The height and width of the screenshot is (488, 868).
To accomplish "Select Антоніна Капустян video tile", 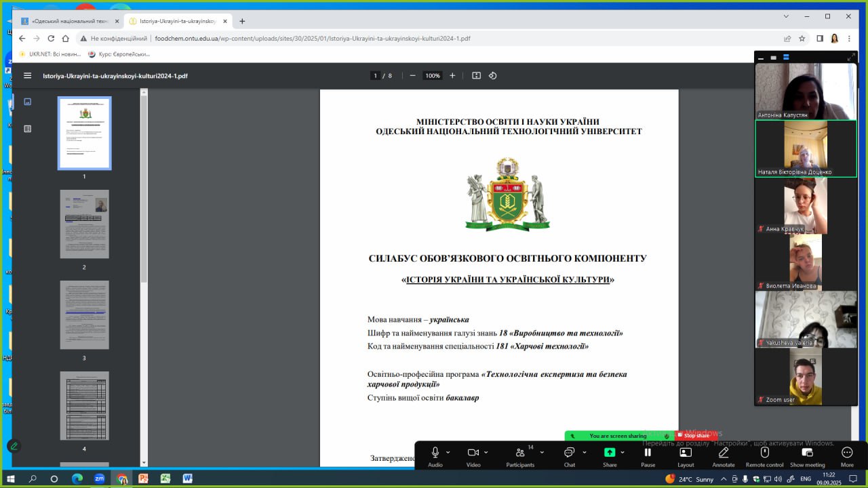I will (806, 91).
